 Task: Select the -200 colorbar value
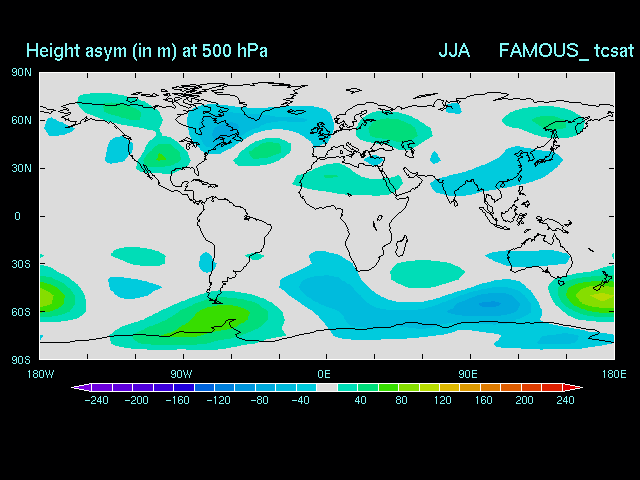coord(136,400)
